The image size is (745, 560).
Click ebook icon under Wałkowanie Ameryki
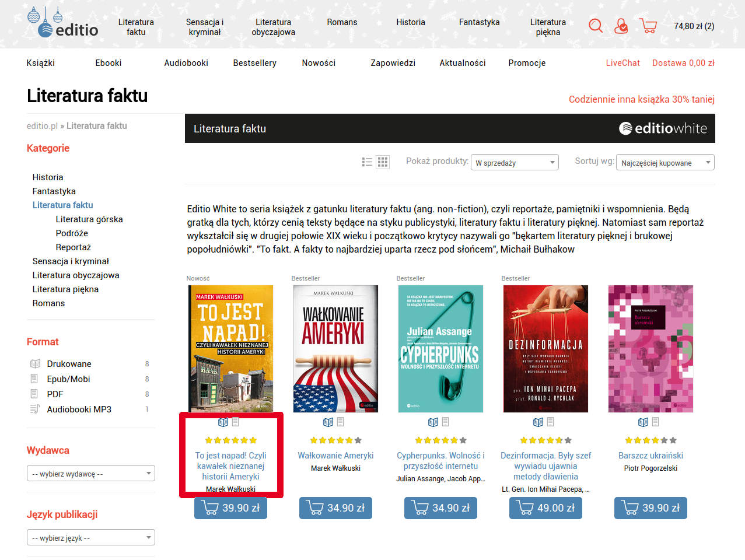(341, 422)
